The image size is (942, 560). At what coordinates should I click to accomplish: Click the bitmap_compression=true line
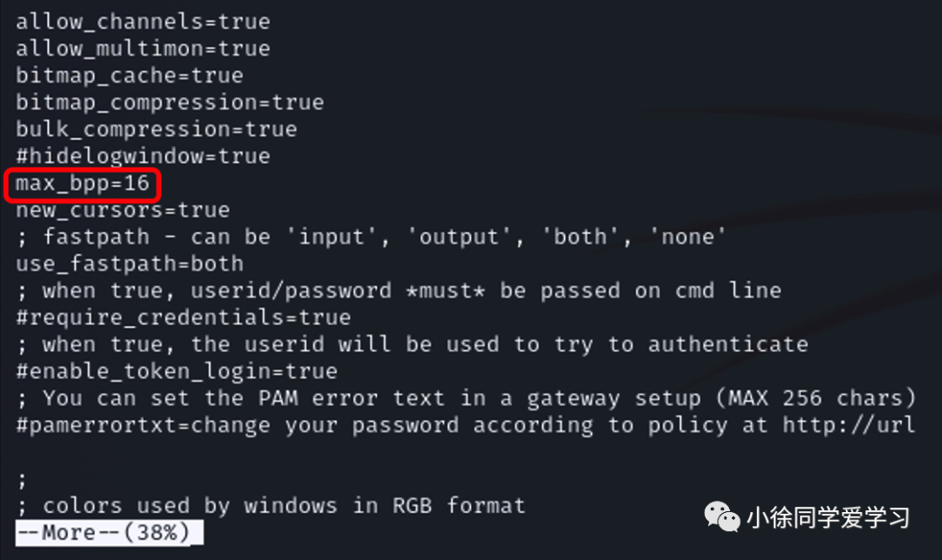pyautogui.click(x=170, y=103)
